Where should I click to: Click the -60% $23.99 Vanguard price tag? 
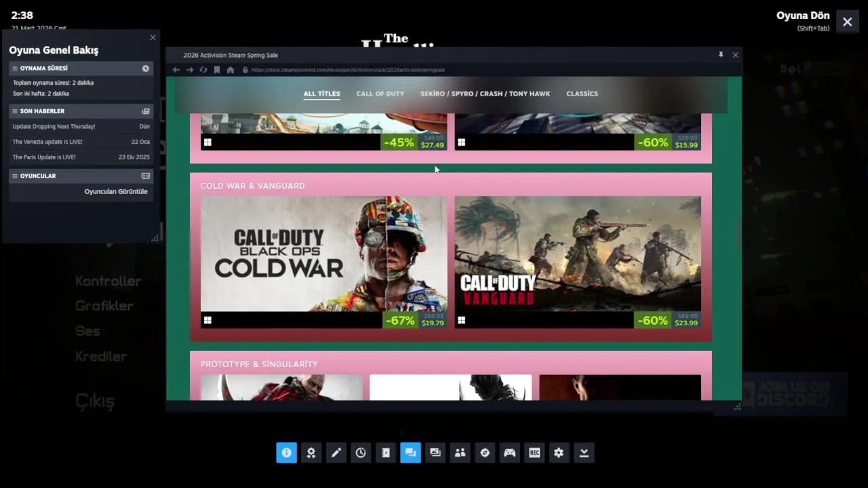pos(668,320)
